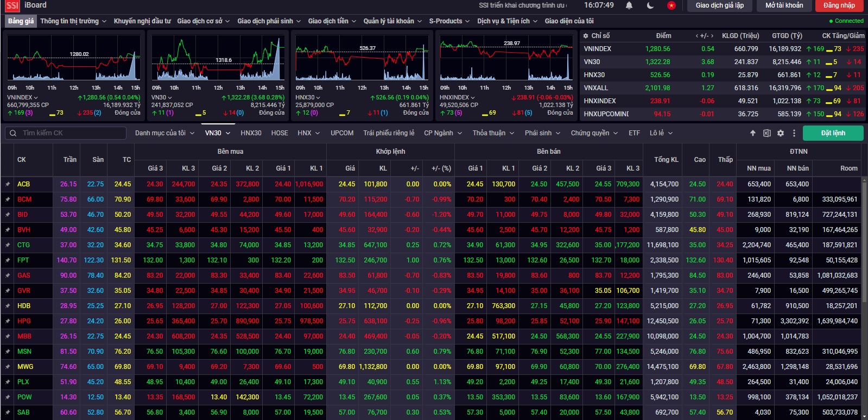Viewport: 868px width, 420px height.
Task: Pin the HPG row
Action: (x=8, y=321)
